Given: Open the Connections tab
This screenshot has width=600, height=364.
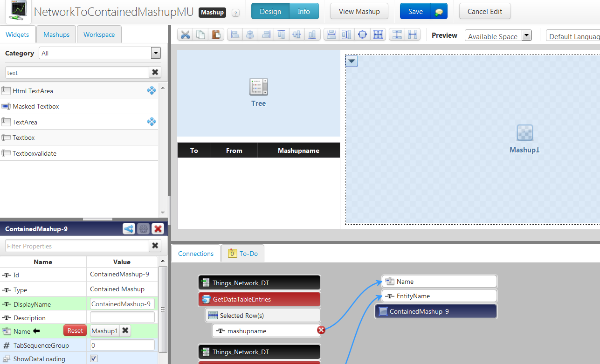Looking at the screenshot, I should 196,254.
